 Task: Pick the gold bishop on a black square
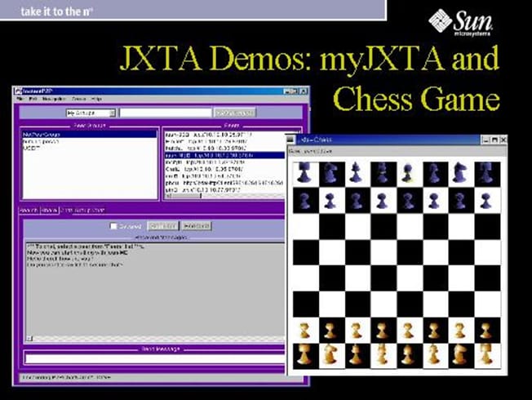tap(355, 355)
